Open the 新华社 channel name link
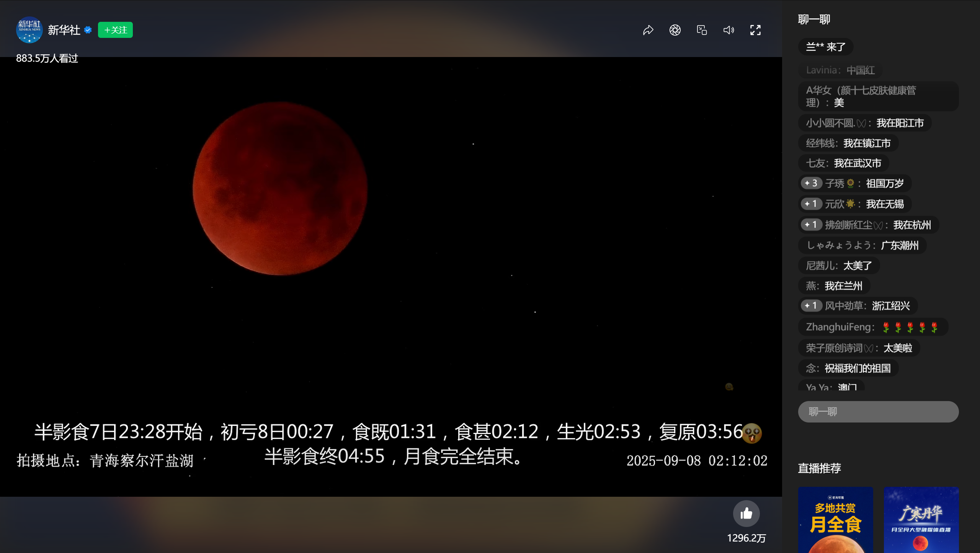Viewport: 980px width, 553px height. click(x=64, y=30)
